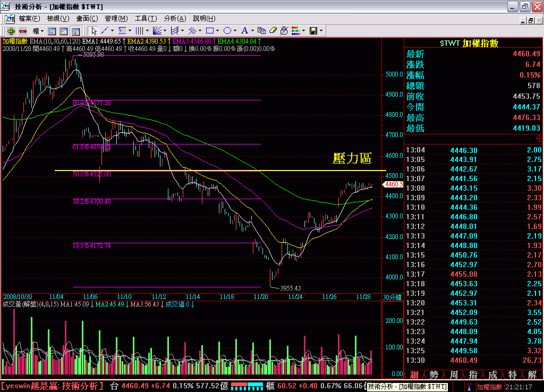Click the second chart layout icon with red marker
Image resolution: width=544 pixels, height=392 pixels.
[64, 31]
